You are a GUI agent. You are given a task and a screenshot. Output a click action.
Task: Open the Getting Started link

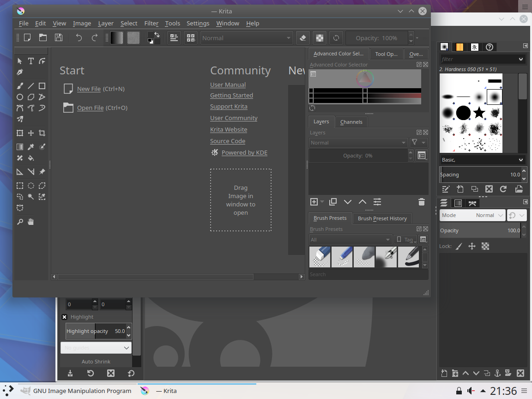(x=231, y=95)
